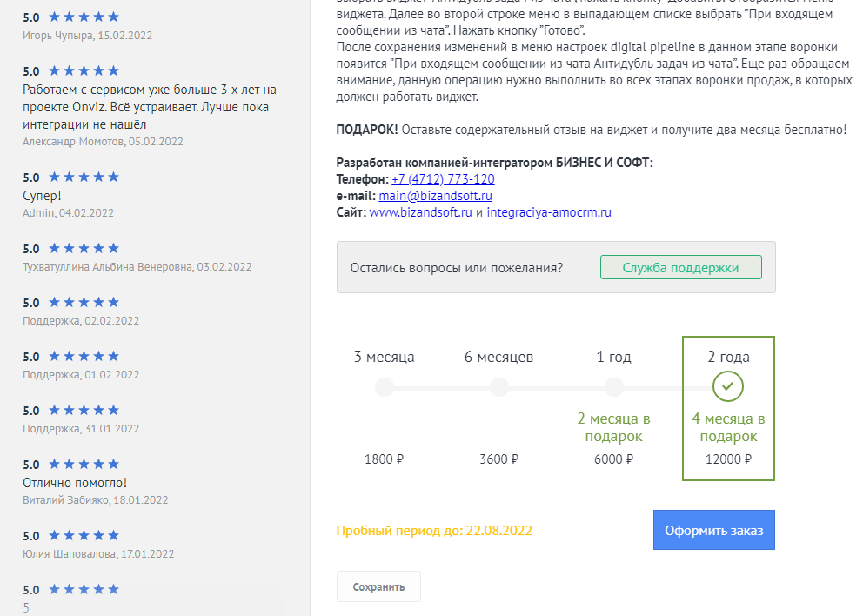Click reviewer name Александр Момотов, 05.02.2022
This screenshot has height=616, width=863.
103,142
